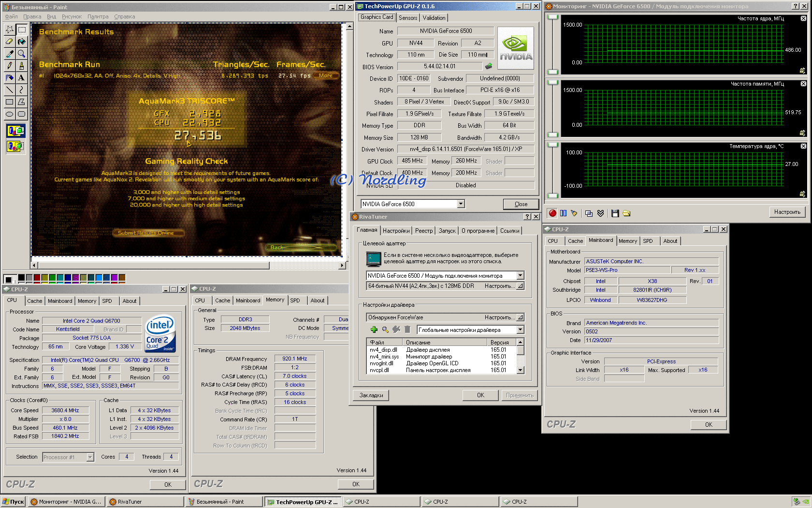Select the Airbrush spray tool in Paint
This screenshot has height=508, width=812.
point(10,78)
